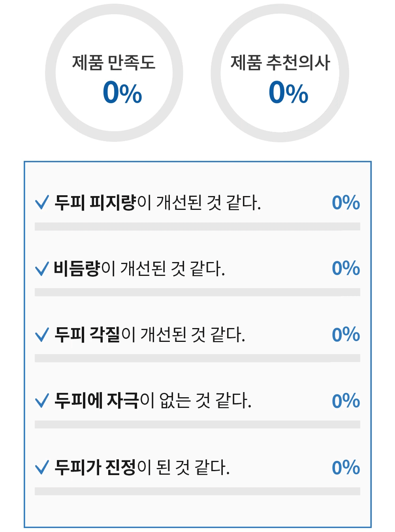This screenshot has height=532, width=395.
Task: Click the checkmark beside 두피가 진정 statement
Action: 42,467
